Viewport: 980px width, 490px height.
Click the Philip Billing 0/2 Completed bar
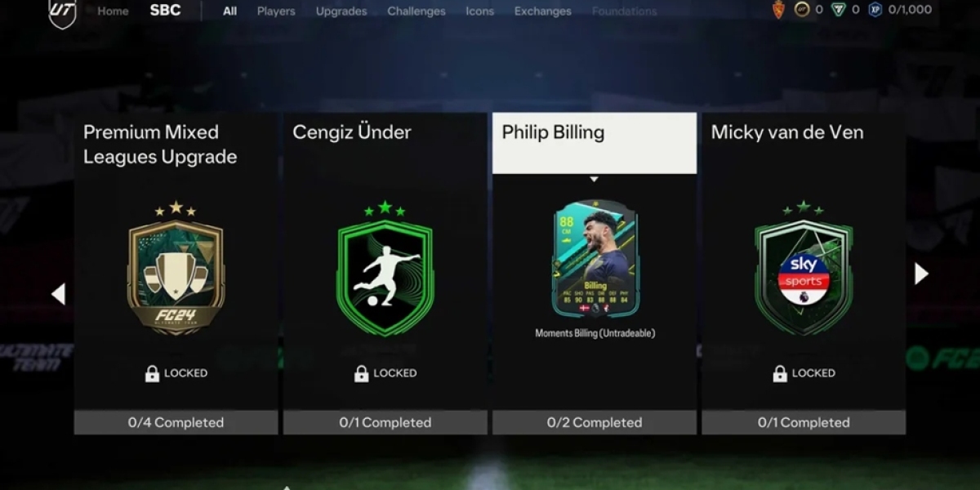595,422
